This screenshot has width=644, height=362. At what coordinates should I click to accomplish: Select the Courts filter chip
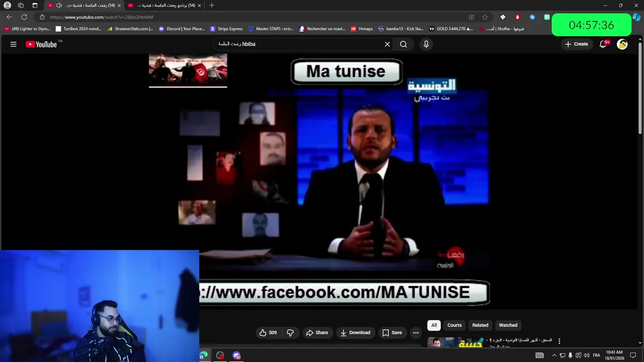[454, 325]
